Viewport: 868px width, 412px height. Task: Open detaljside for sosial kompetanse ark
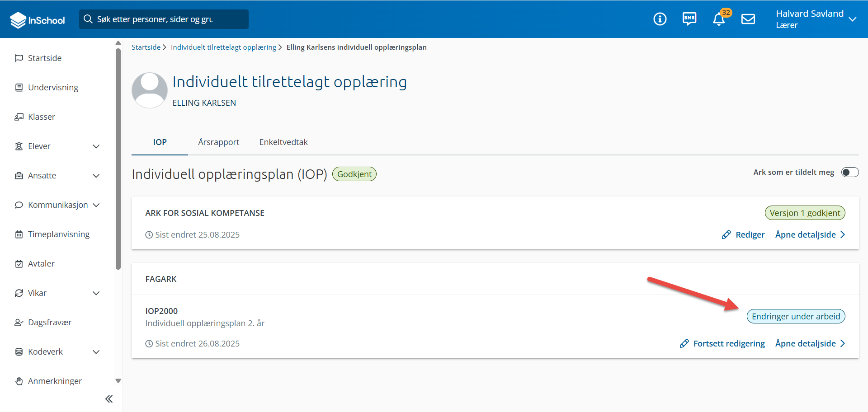pyautogui.click(x=810, y=234)
